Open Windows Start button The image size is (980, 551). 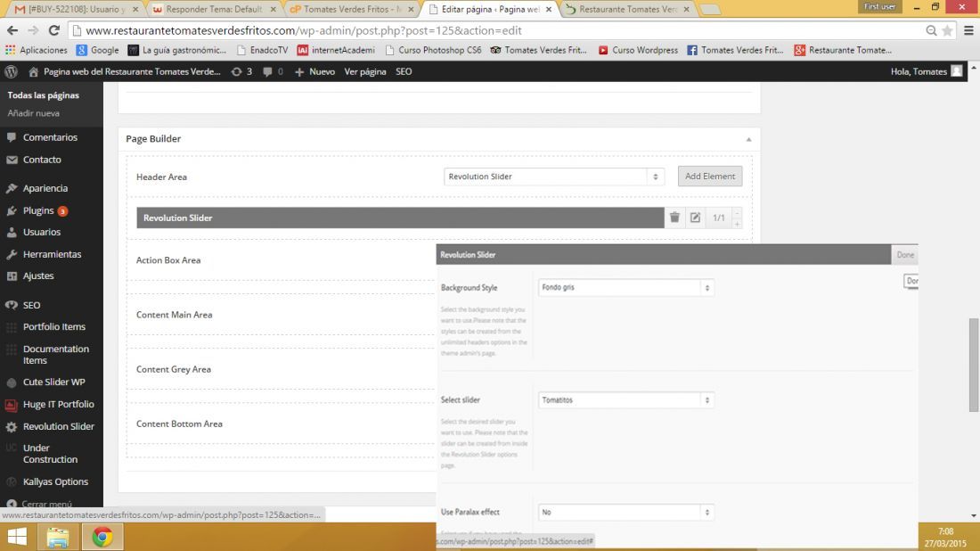17,537
